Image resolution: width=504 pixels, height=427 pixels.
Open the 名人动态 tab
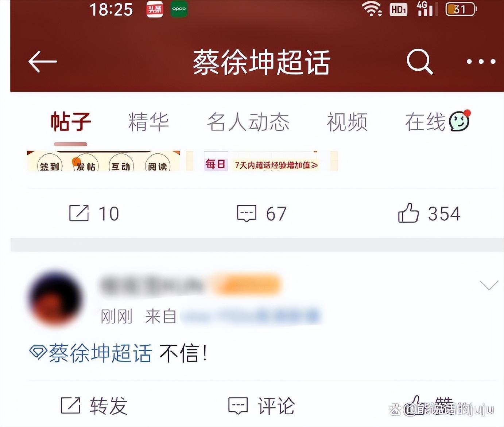248,122
